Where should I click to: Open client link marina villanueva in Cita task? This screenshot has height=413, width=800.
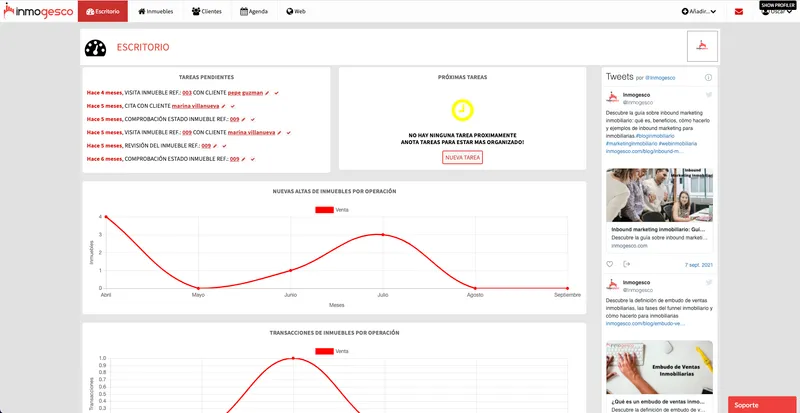pos(195,106)
